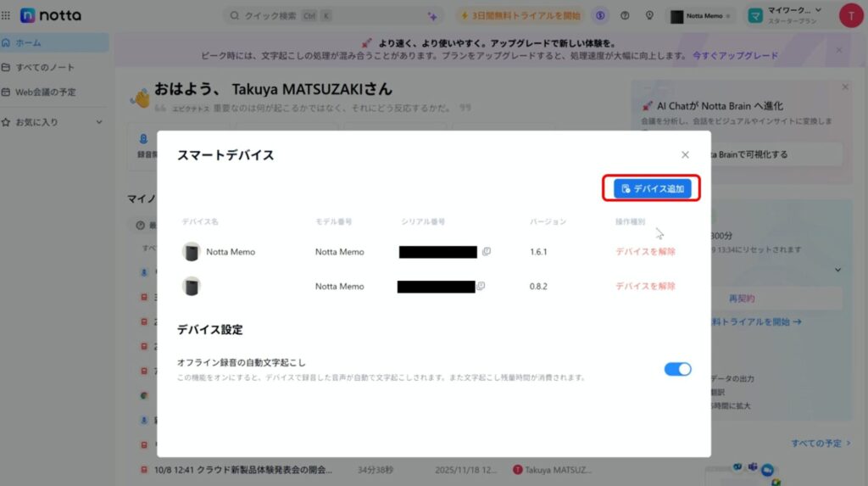The height and width of the screenshot is (486, 868).
Task: Click the デバイス追加 (add device) button
Action: pyautogui.click(x=652, y=188)
